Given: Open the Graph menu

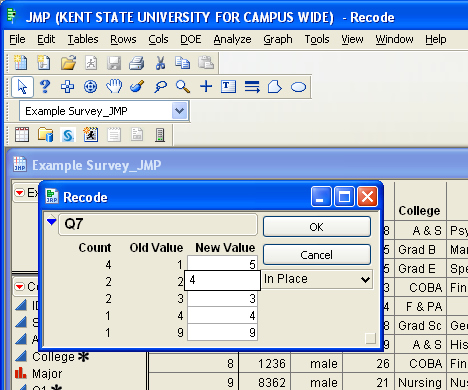Looking at the screenshot, I should (x=278, y=39).
